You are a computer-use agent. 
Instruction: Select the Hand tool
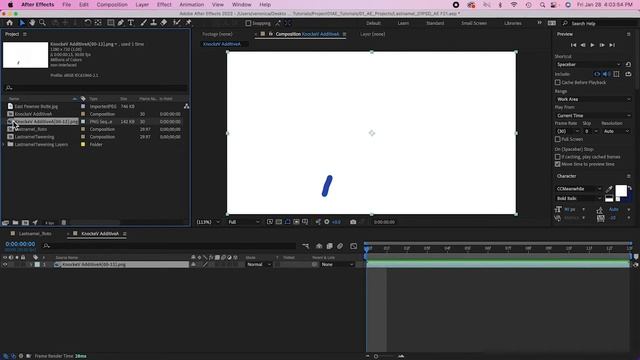32,23
